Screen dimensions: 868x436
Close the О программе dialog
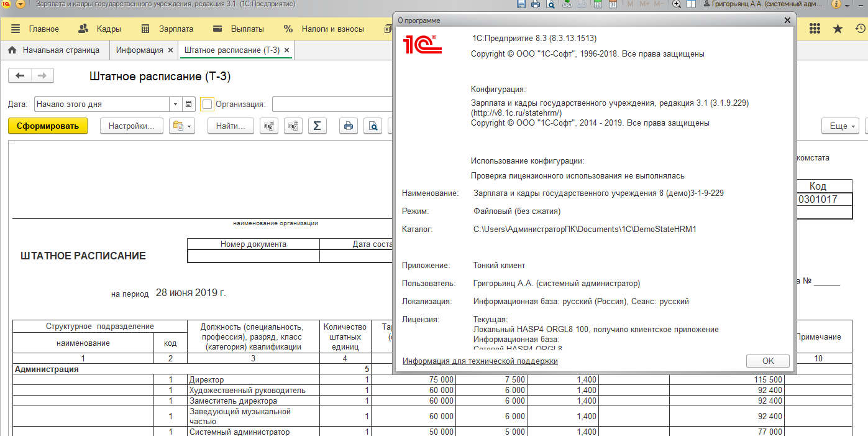pos(787,21)
